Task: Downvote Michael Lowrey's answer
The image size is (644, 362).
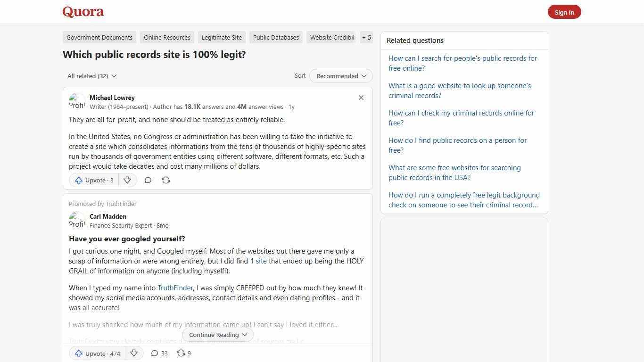Action: 127,180
